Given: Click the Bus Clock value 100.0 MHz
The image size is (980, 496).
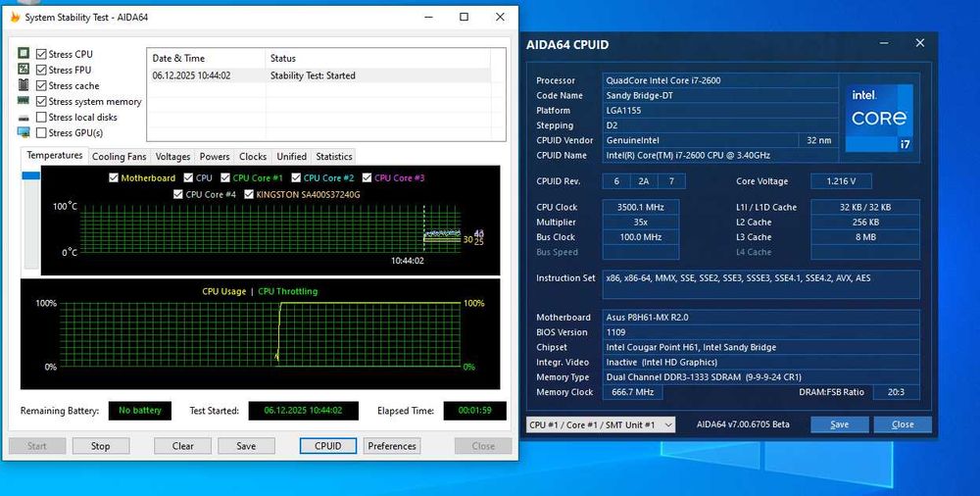Looking at the screenshot, I should (x=641, y=237).
